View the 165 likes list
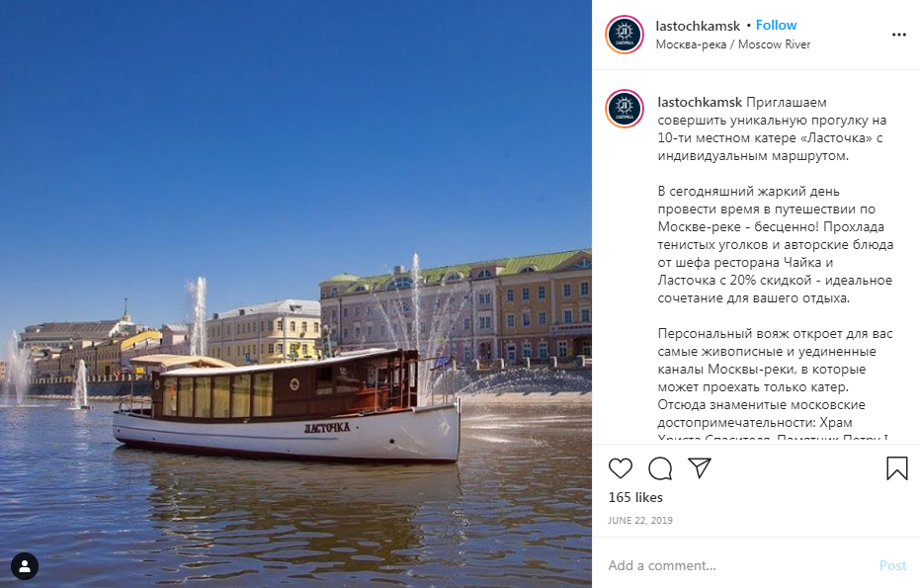Image resolution: width=920 pixels, height=588 pixels. pos(635,498)
